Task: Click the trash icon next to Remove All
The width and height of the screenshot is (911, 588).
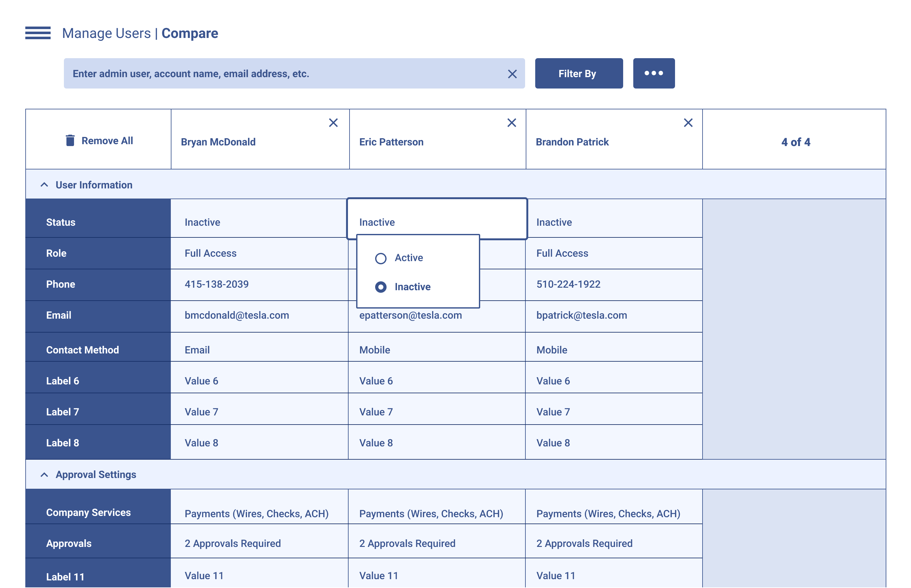Action: [70, 140]
